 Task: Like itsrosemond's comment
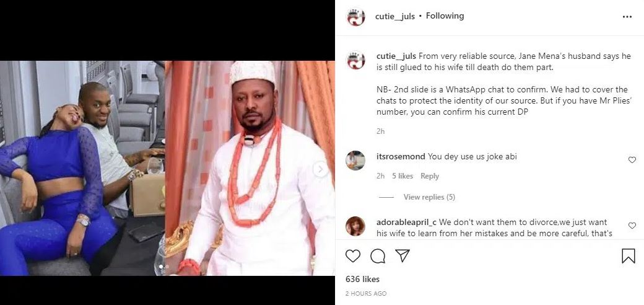(632, 160)
